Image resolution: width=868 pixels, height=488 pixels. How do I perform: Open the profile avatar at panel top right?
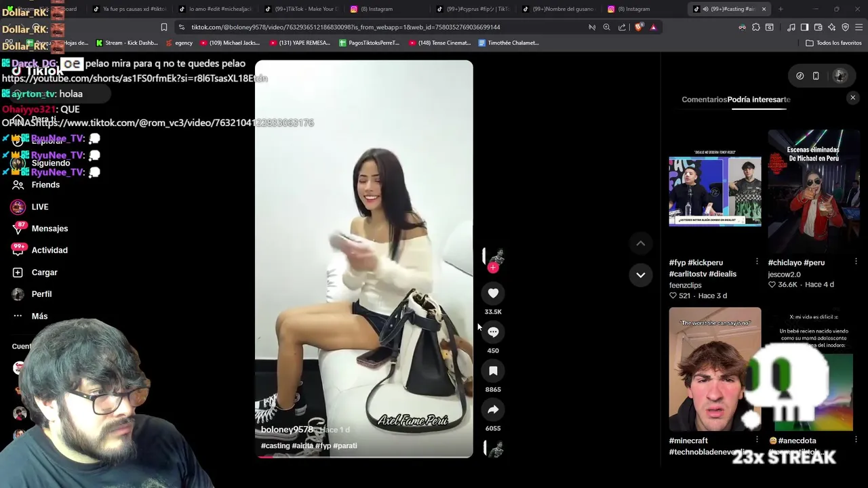click(x=840, y=76)
